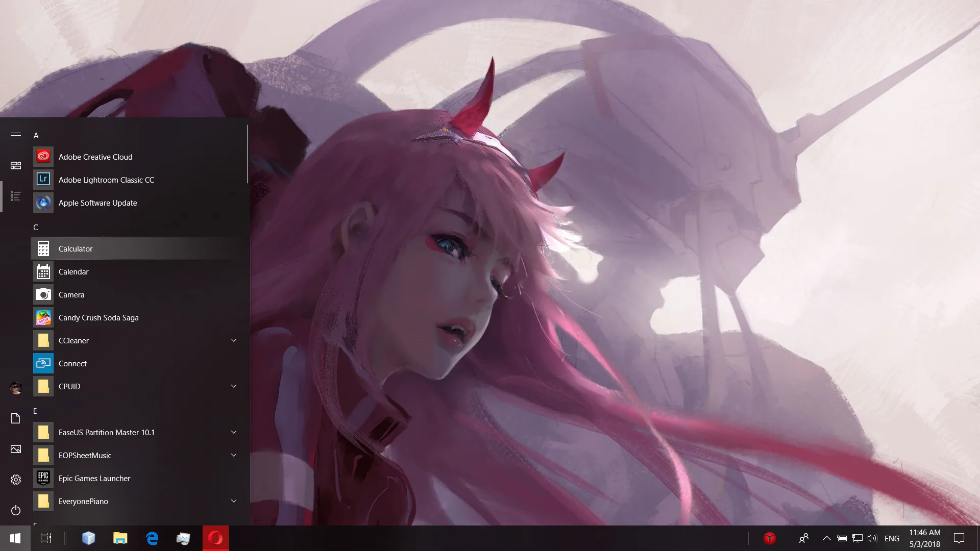Open Documents from Start sidebar
The width and height of the screenshot is (980, 551).
[x=16, y=418]
